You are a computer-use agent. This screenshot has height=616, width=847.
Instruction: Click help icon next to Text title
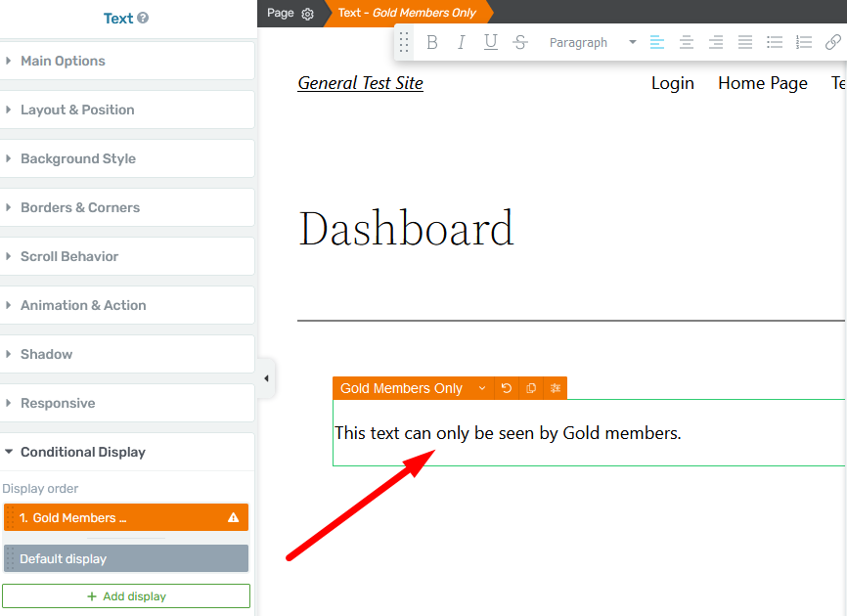tap(143, 18)
